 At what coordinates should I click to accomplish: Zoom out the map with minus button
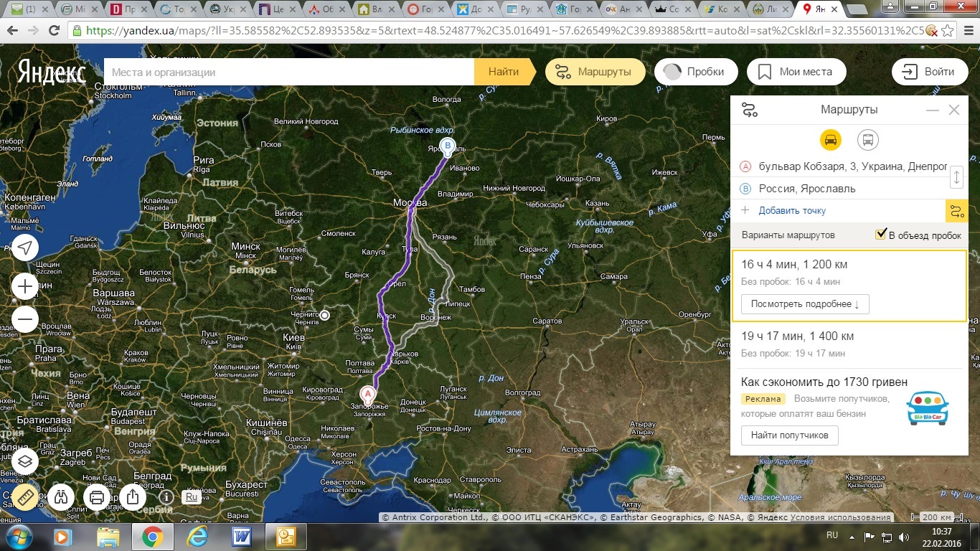(x=25, y=319)
